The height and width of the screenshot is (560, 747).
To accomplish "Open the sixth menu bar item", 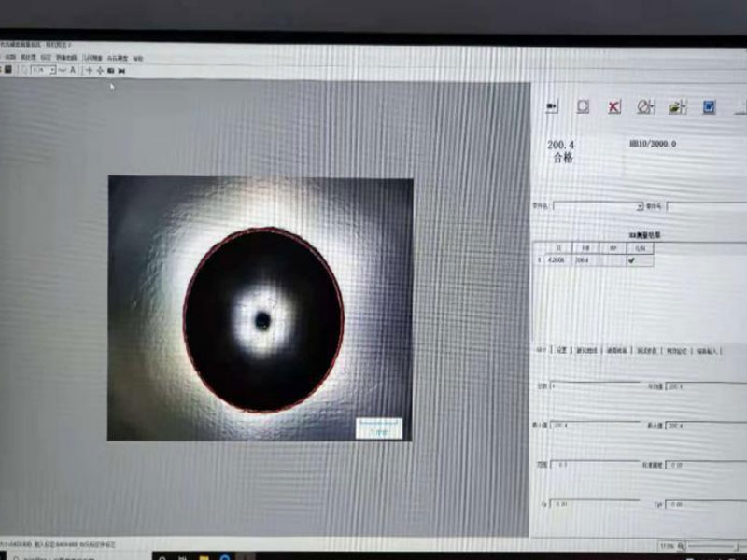I will tap(118, 58).
